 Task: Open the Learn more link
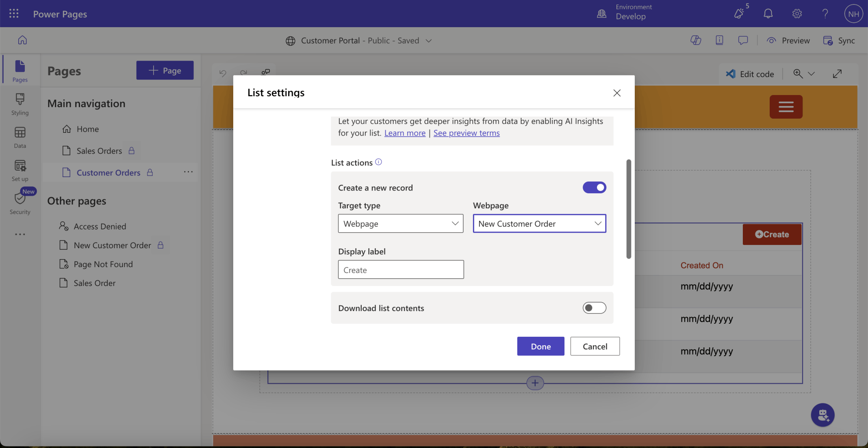coord(405,133)
